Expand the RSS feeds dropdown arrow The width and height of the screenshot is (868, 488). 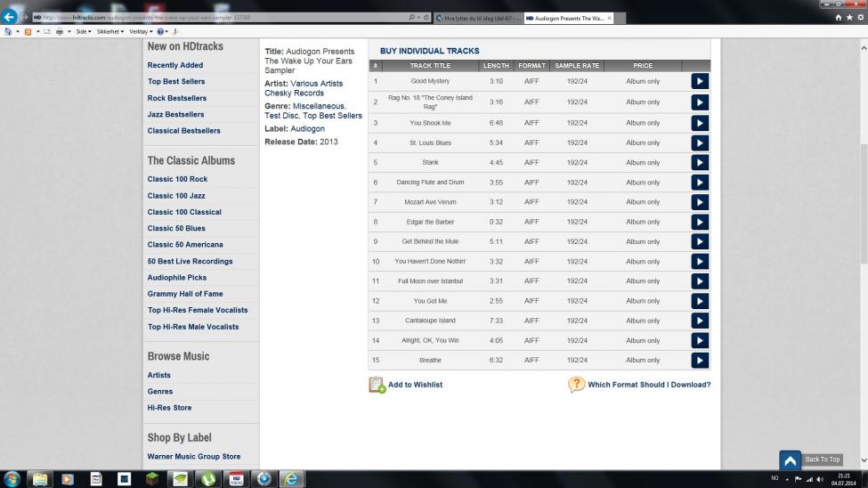[37, 31]
